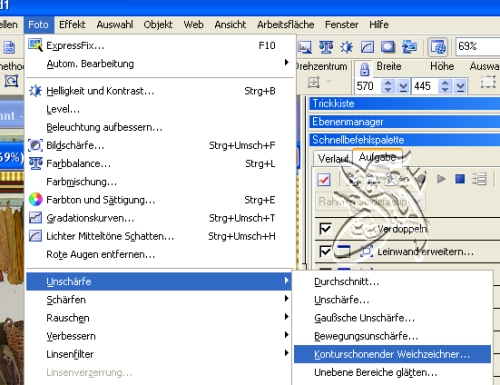Click the Breite value field 570
The height and width of the screenshot is (385, 500).
[x=368, y=86]
